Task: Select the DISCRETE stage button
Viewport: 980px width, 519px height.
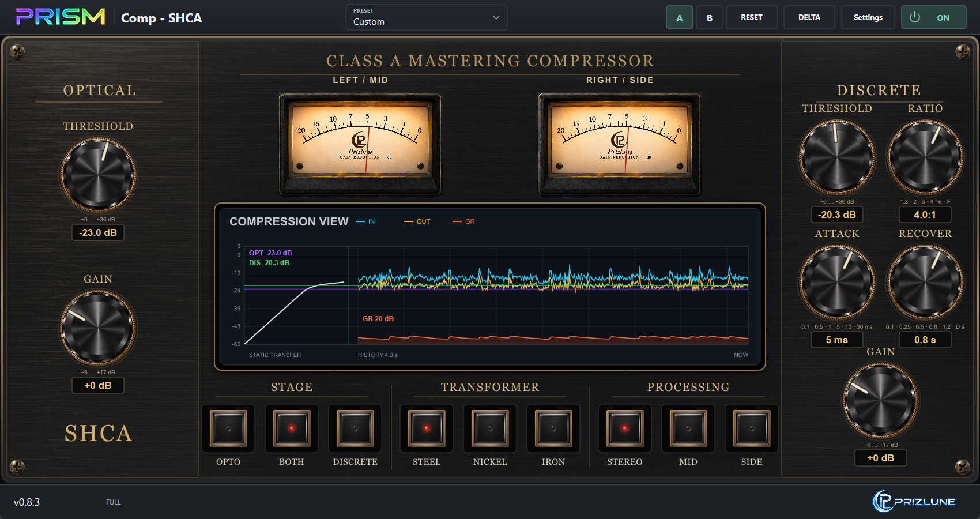Action: pos(355,428)
